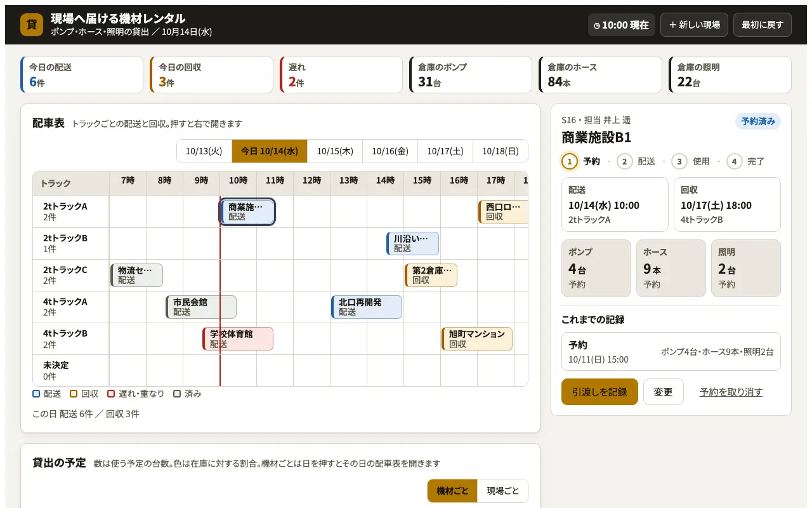Click the red 遅れ・重なり legend swatch

coord(111,394)
